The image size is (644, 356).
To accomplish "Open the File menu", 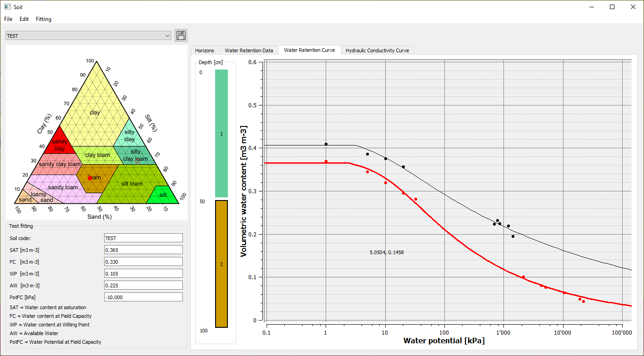I will pyautogui.click(x=9, y=19).
